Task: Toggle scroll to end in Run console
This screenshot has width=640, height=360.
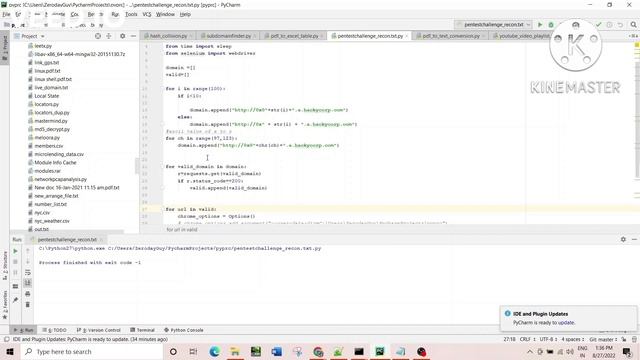Action: [28, 283]
